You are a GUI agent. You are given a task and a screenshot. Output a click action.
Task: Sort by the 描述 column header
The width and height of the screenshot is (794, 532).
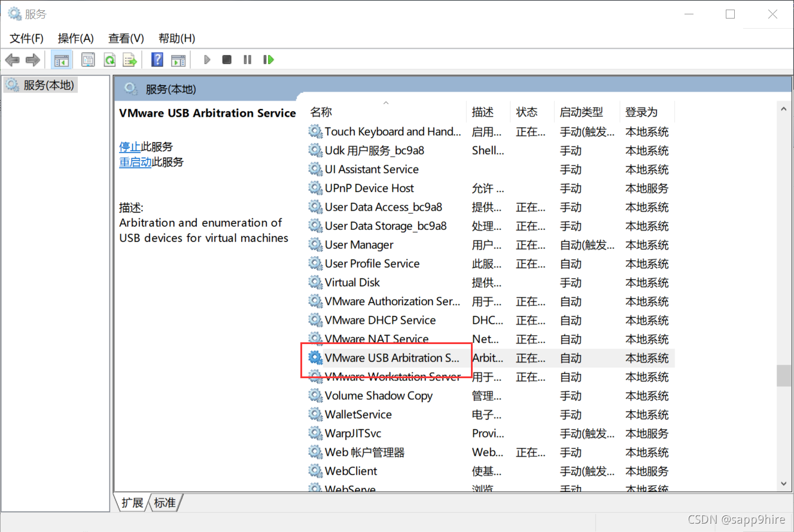click(483, 112)
